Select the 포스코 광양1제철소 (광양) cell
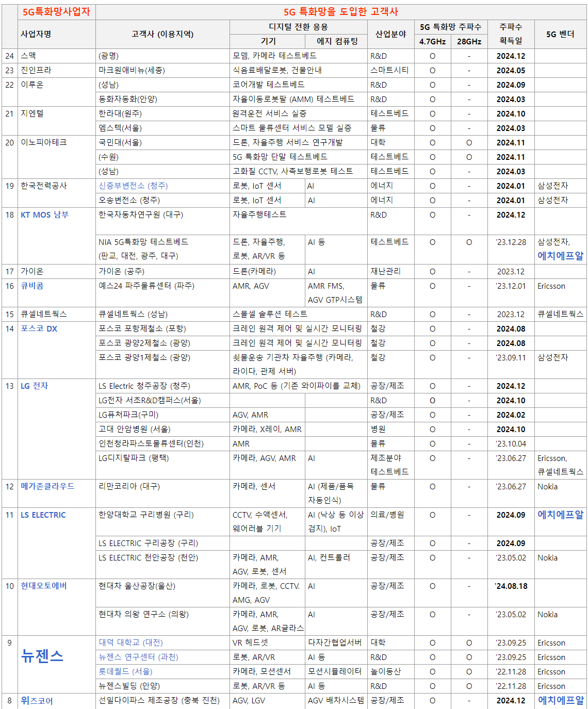This screenshot has height=709, width=588. pyautogui.click(x=162, y=365)
